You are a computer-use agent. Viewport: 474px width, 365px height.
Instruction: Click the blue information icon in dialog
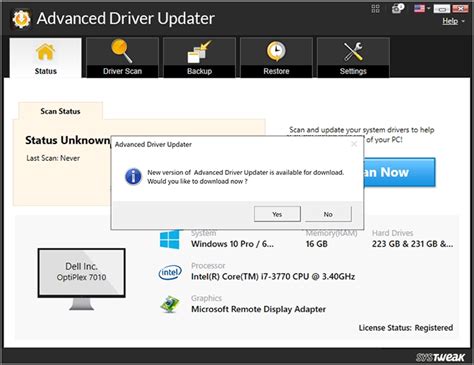click(x=133, y=177)
